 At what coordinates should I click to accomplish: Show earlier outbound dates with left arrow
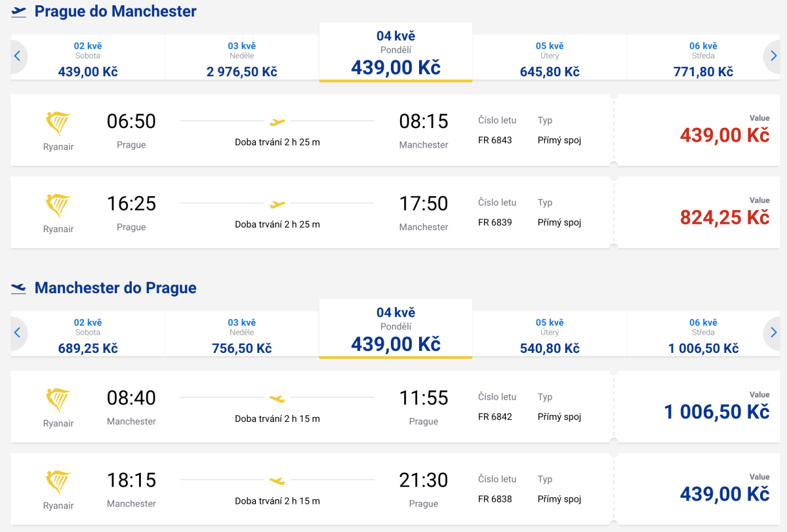pos(18,56)
